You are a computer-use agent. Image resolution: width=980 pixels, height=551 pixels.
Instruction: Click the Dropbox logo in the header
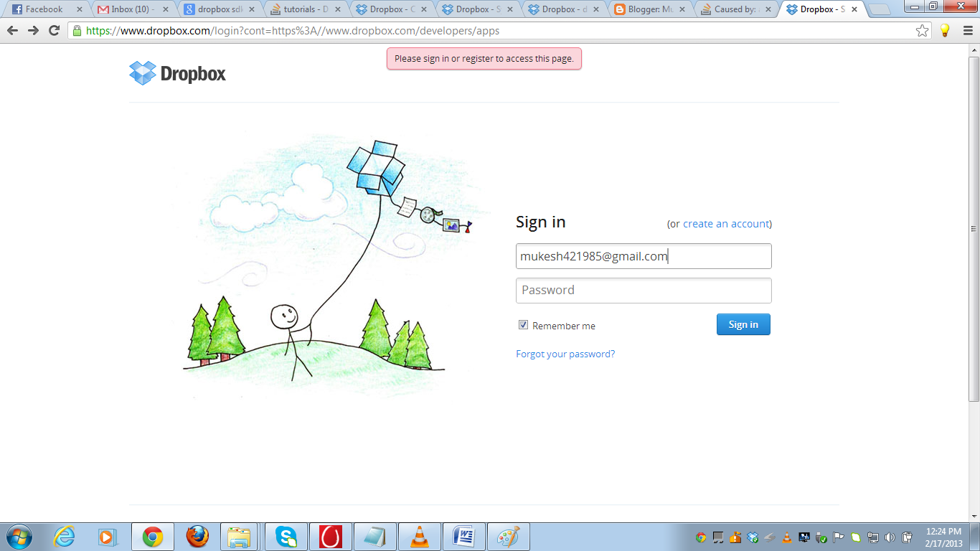pos(177,73)
